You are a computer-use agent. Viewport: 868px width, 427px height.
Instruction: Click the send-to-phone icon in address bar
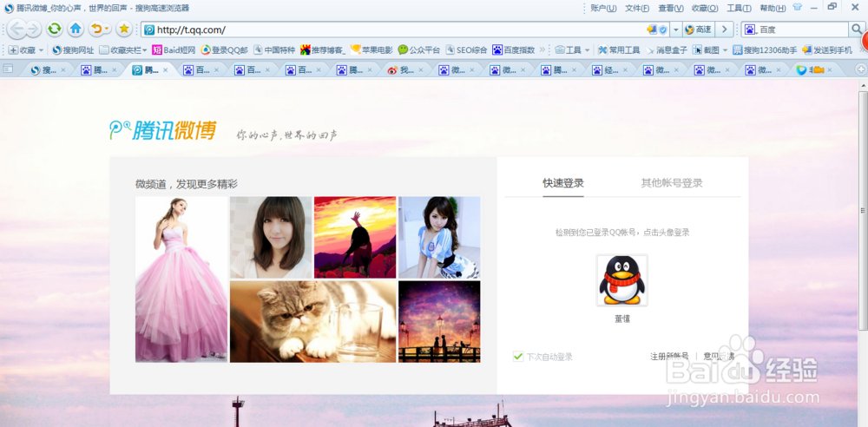[x=652, y=30]
